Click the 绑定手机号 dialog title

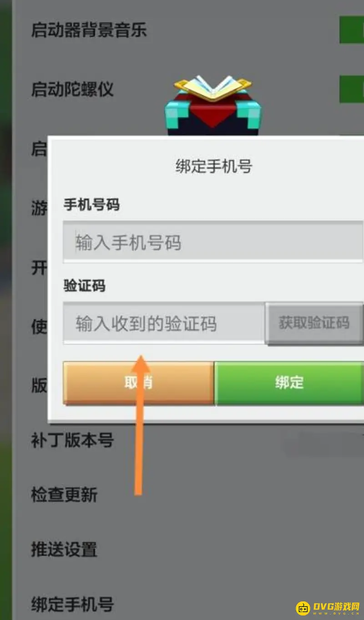point(213,166)
